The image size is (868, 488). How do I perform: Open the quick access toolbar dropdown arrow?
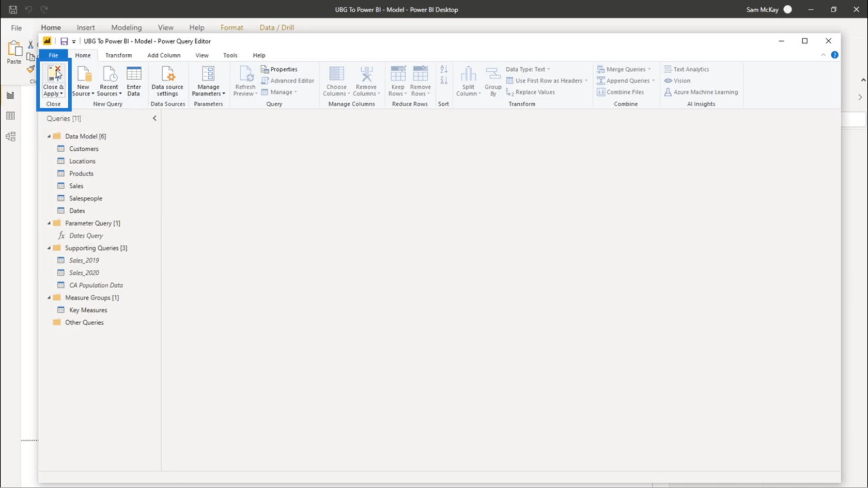point(74,41)
